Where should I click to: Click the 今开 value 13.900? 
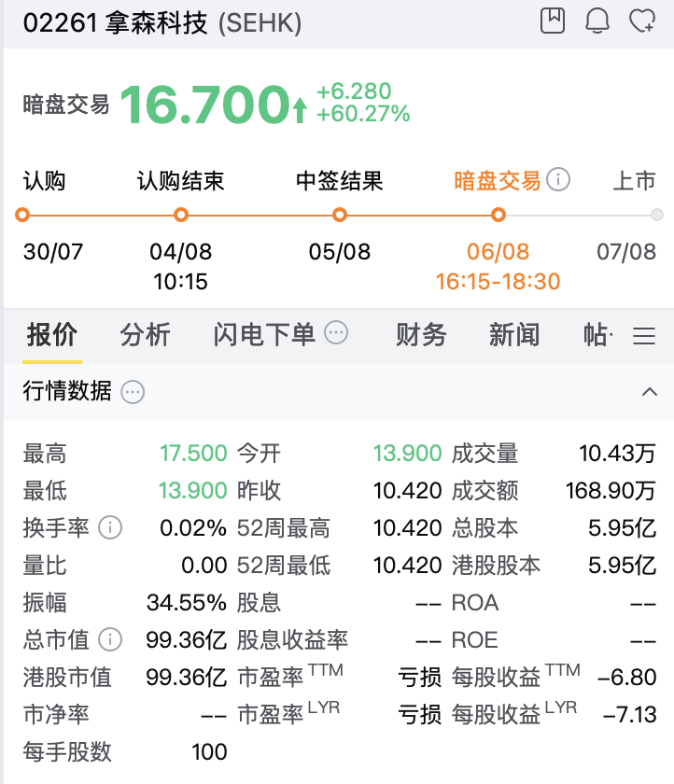pos(408,454)
